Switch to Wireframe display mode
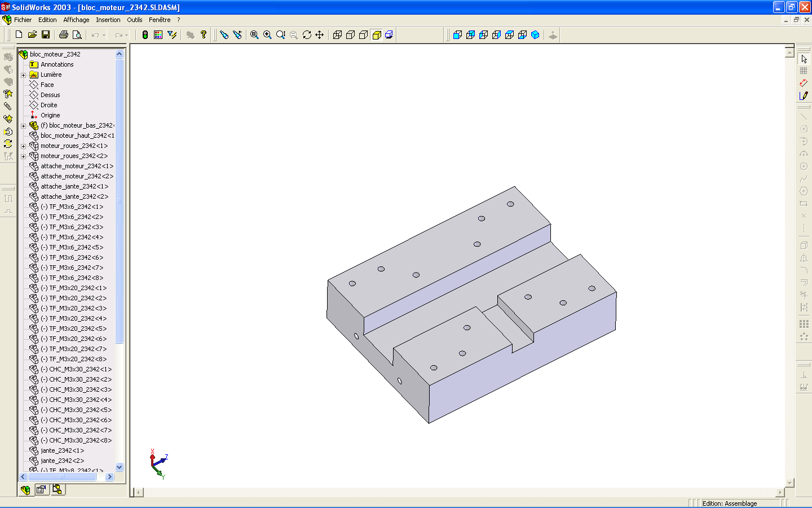 point(337,35)
